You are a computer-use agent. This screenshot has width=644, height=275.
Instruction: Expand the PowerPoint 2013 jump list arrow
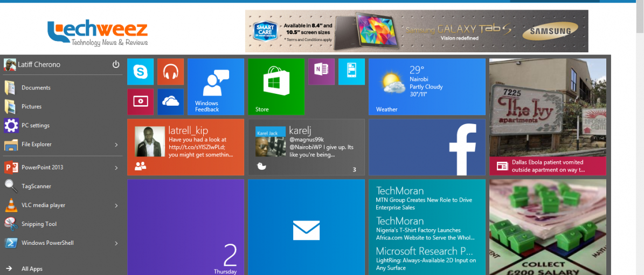pos(116,168)
